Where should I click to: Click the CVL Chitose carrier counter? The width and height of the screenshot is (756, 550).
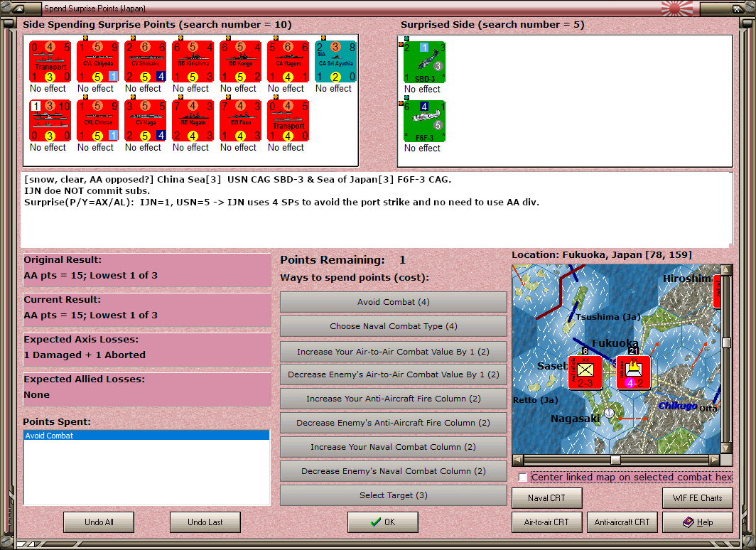[x=98, y=121]
